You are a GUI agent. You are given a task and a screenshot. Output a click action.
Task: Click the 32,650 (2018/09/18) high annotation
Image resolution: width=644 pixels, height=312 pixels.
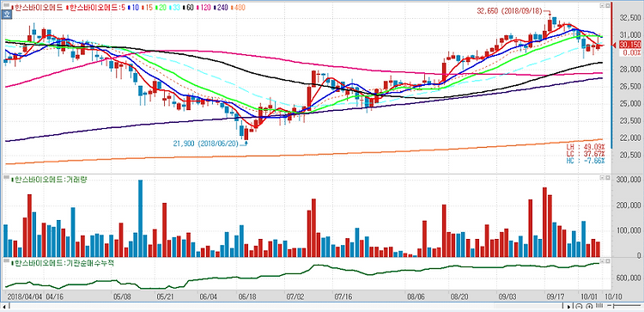509,11
